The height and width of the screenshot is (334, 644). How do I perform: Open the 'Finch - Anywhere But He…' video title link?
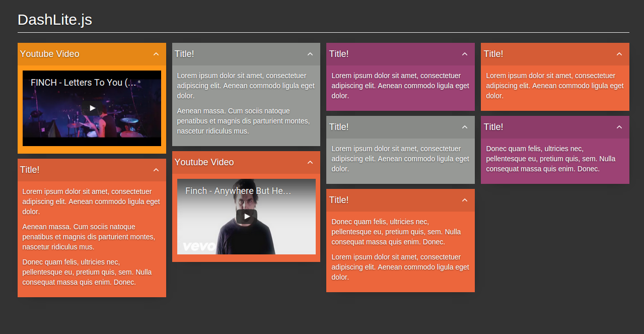click(238, 191)
